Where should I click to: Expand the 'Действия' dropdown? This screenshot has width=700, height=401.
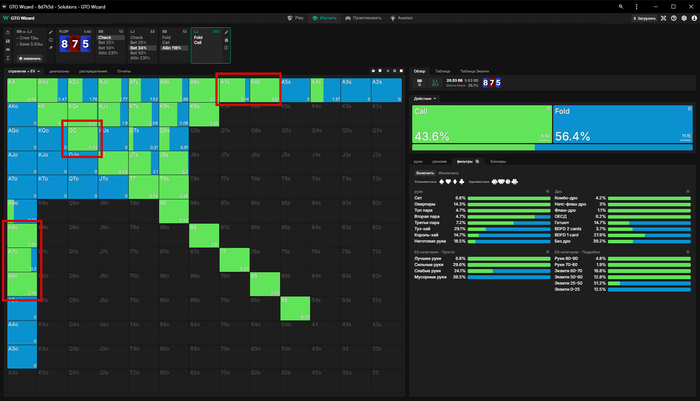(x=425, y=98)
